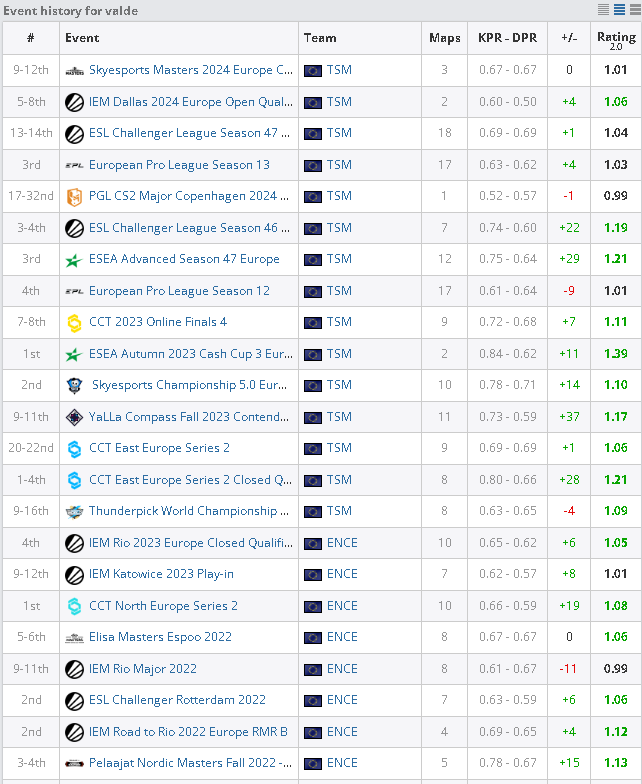642x784 pixels.
Task: Click the Thunderpick World Championship event logo
Action: (74, 512)
